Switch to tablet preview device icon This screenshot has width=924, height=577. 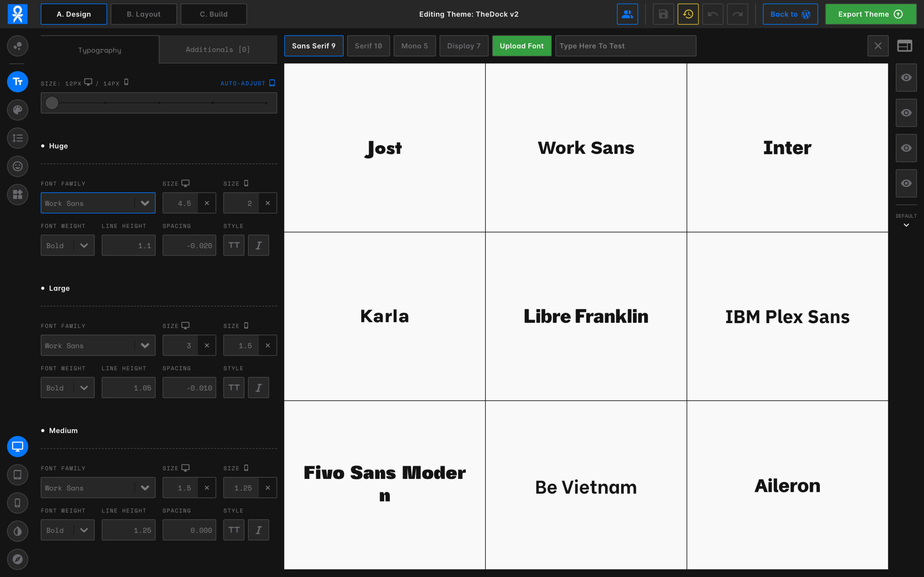(x=18, y=475)
